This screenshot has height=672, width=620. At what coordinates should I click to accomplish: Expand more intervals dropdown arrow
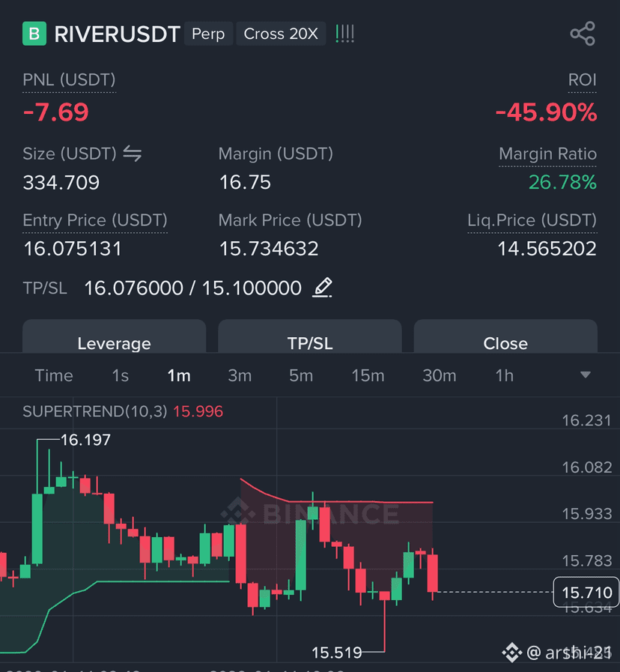tap(586, 375)
